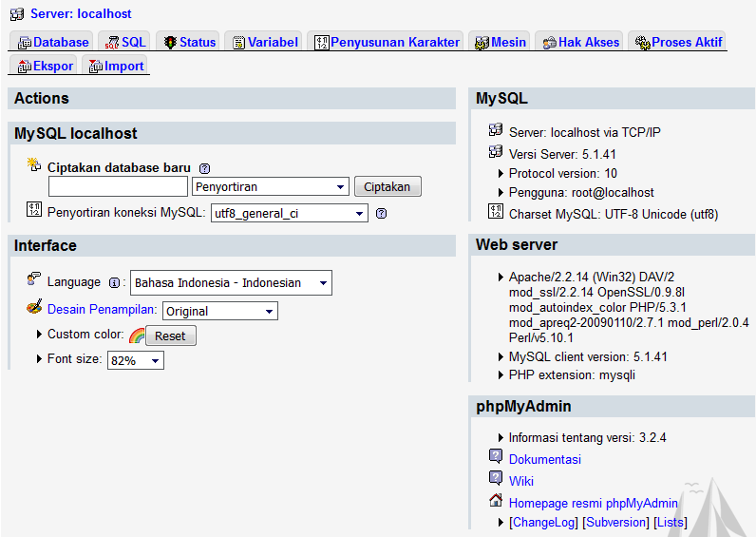Open Homepage resmi phpMyAdmin link

[594, 503]
